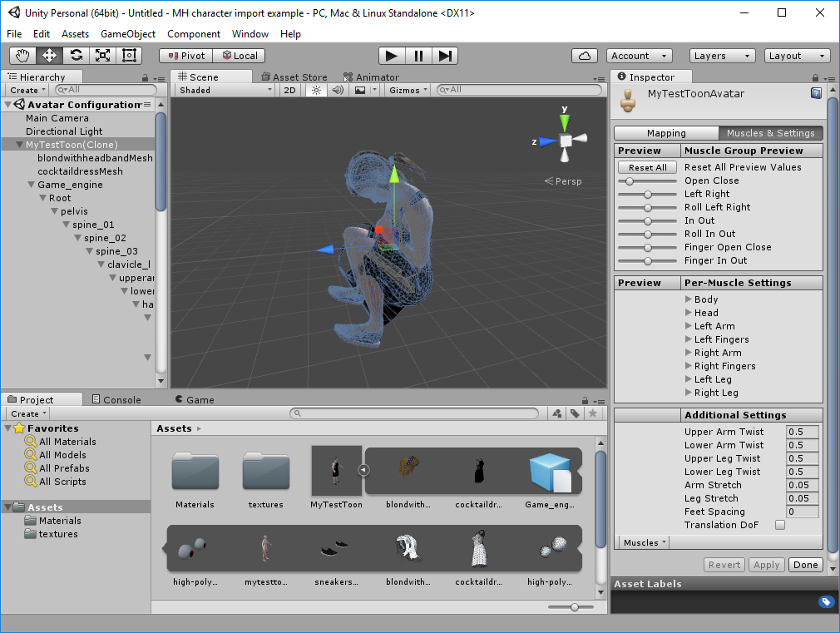Click the Step frame button

click(445, 56)
